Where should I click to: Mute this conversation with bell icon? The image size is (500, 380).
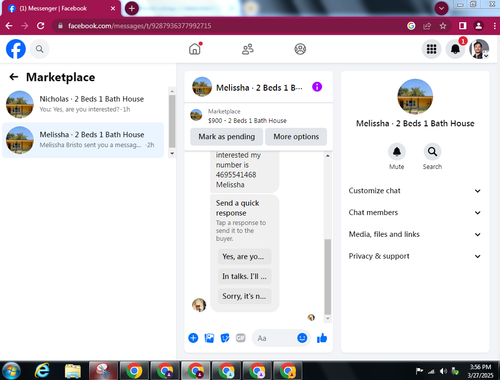click(397, 152)
